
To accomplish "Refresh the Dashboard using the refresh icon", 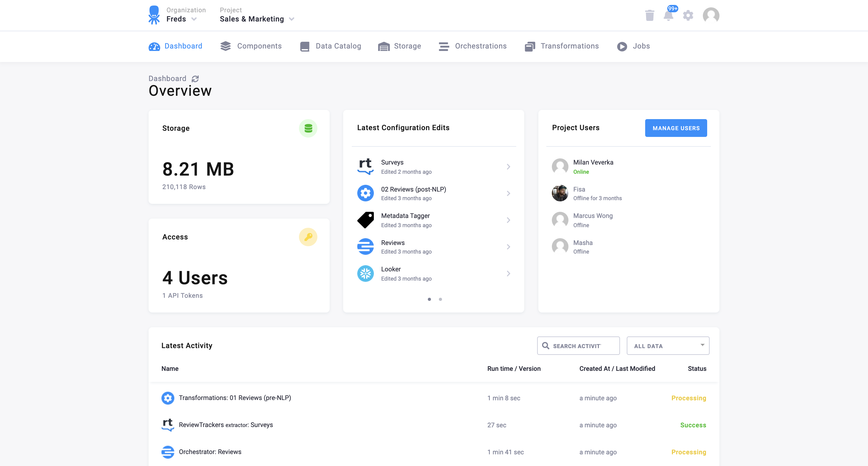I will pos(195,79).
